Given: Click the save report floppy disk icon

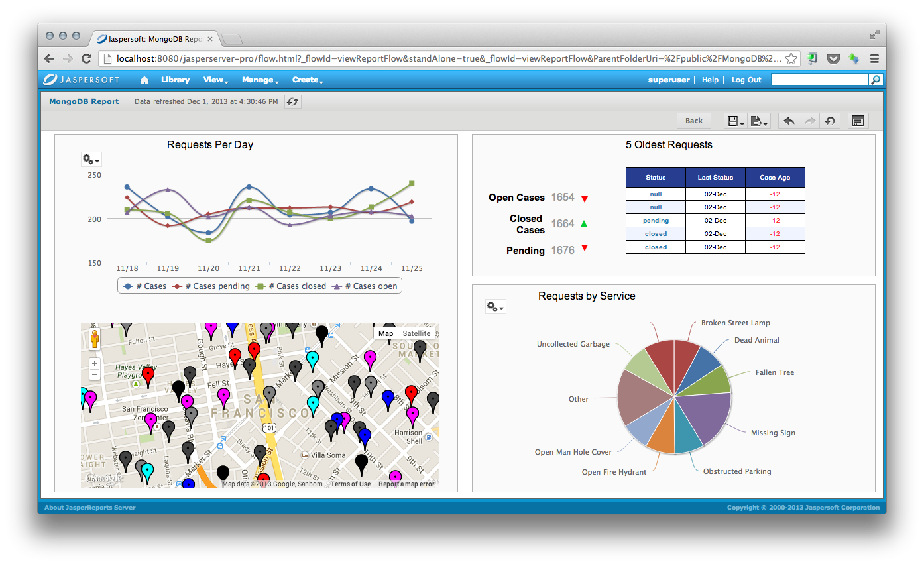Looking at the screenshot, I should (736, 121).
